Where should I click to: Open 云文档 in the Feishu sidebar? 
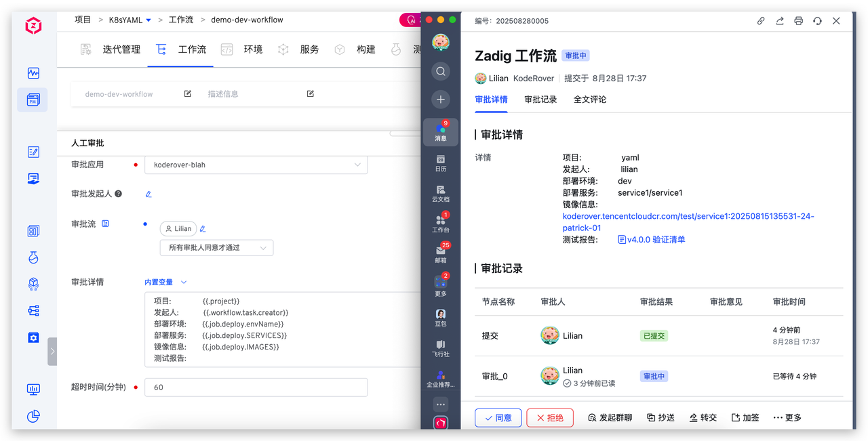coord(441,194)
